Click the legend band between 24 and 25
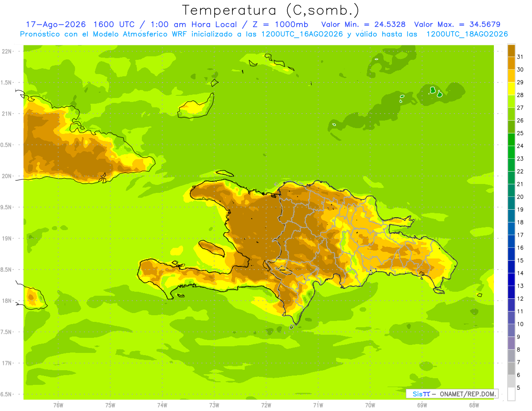Image resolution: width=532 pixels, height=411 pixels. click(x=511, y=139)
